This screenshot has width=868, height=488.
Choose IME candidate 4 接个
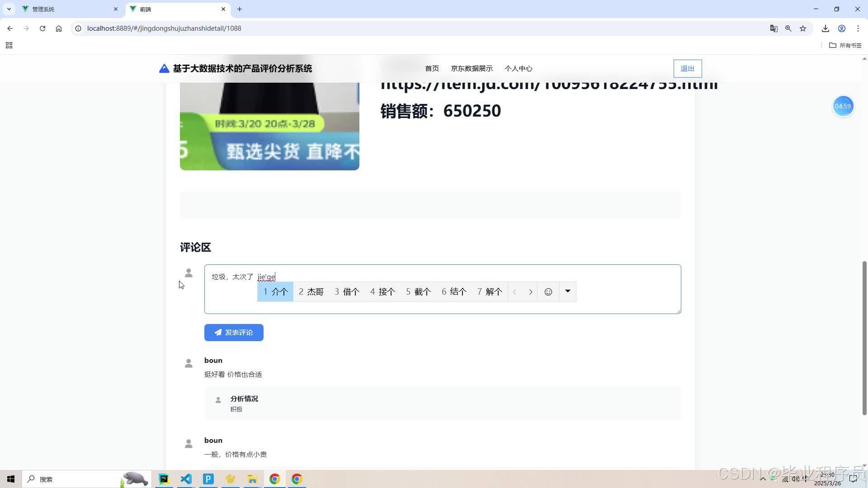click(x=382, y=292)
